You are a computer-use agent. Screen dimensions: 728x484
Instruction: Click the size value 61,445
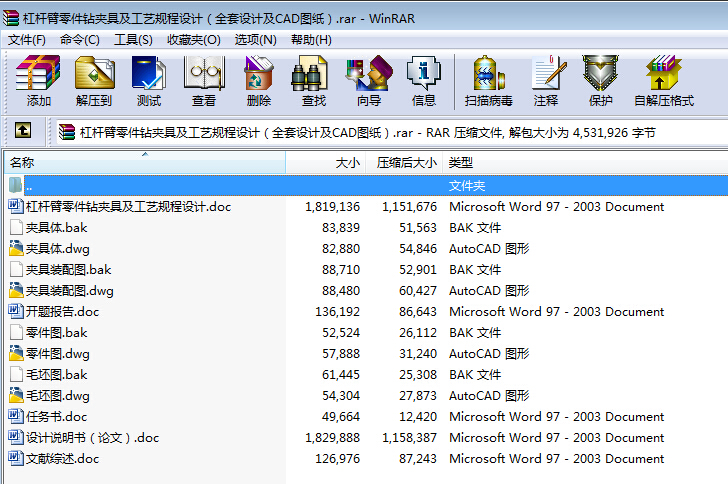coord(341,374)
